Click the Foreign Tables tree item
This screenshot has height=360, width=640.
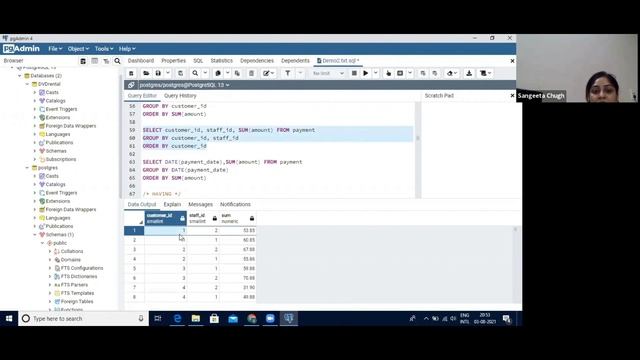pos(77,302)
